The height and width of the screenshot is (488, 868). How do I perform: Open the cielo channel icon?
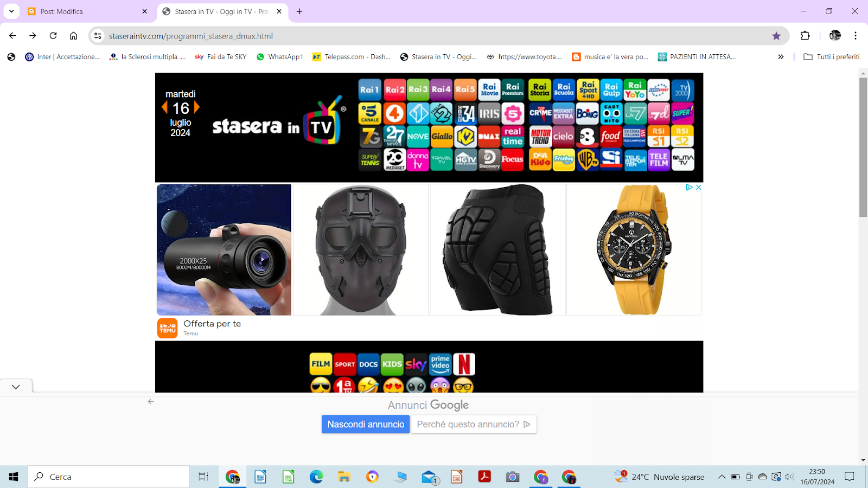coord(564,137)
